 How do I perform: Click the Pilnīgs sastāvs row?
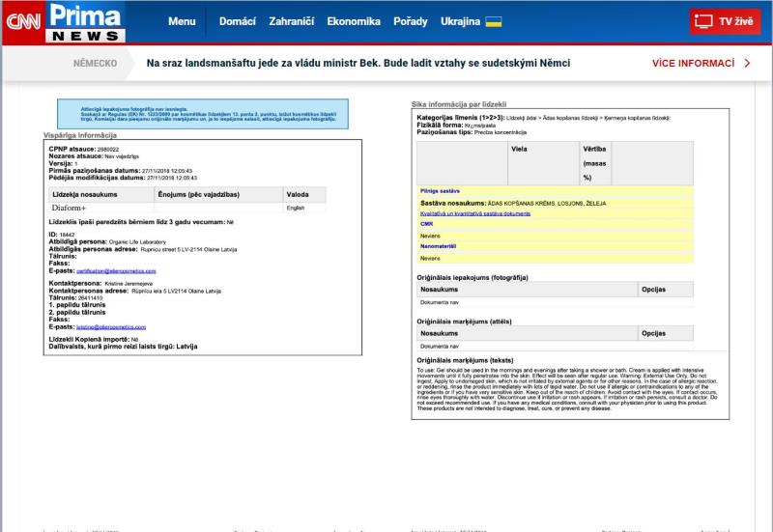[555, 191]
